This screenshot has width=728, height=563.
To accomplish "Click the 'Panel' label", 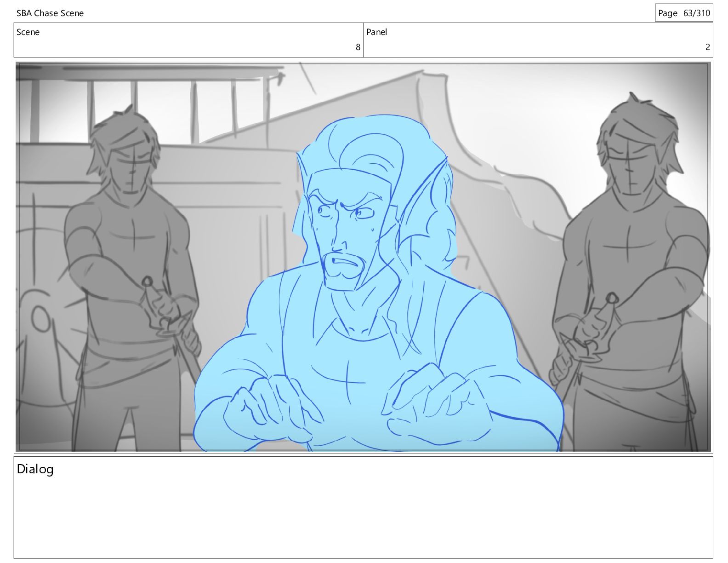I will click(376, 32).
